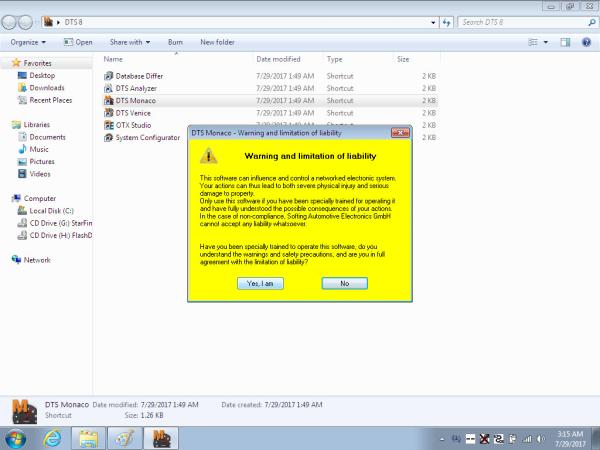The height and width of the screenshot is (450, 600).
Task: Click the Open toolbar button
Action: (x=78, y=42)
